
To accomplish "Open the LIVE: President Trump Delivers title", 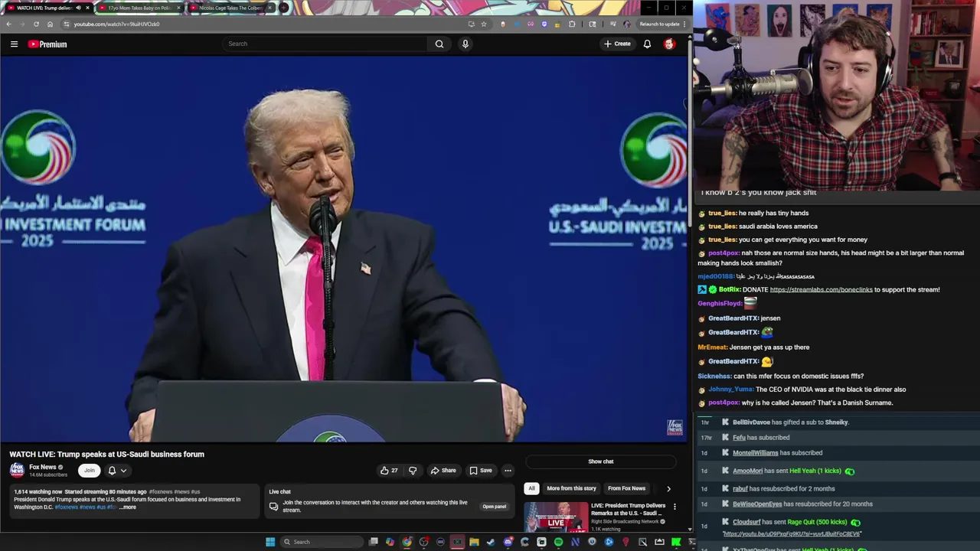I will coord(628,509).
